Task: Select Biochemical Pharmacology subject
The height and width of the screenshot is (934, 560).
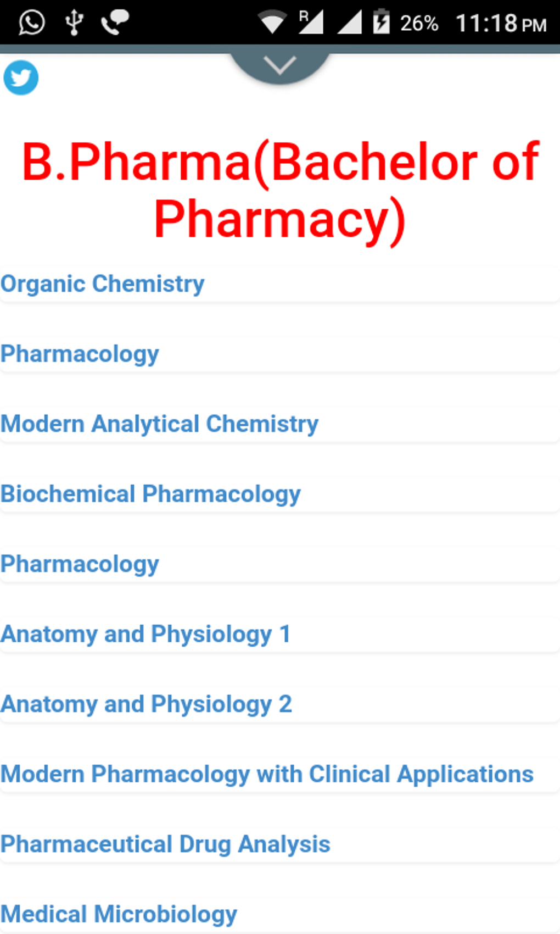Action: tap(151, 494)
